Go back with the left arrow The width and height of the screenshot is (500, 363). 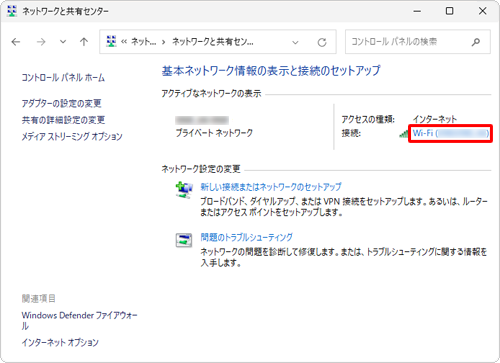tap(16, 42)
